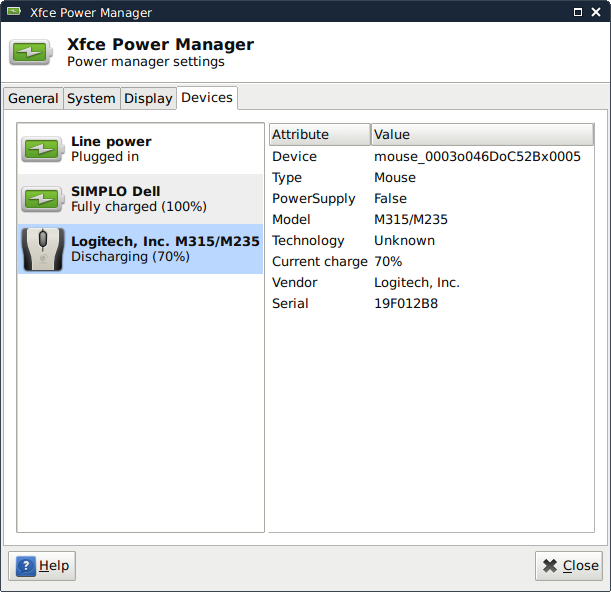
Task: Select the Device attribute label
Action: (x=294, y=157)
